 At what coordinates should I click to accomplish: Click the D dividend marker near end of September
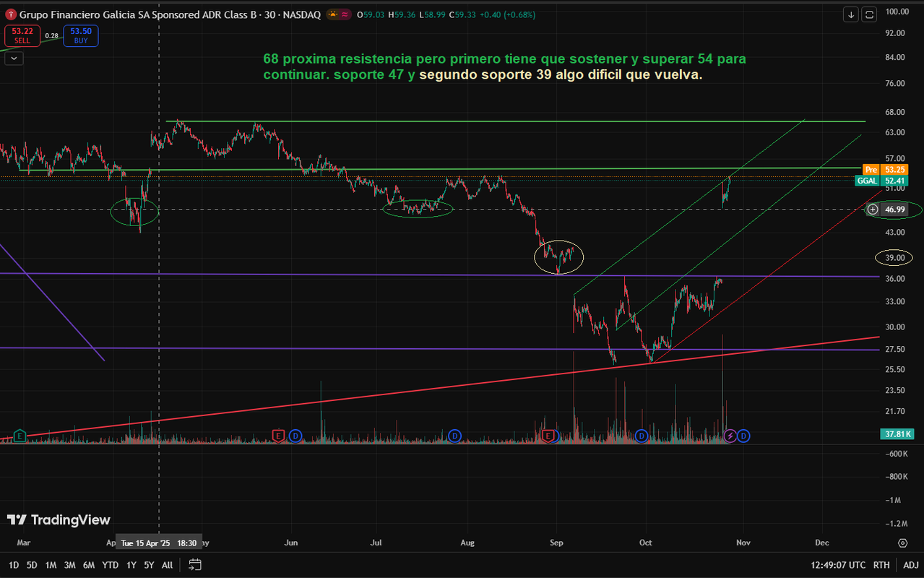pyautogui.click(x=641, y=436)
